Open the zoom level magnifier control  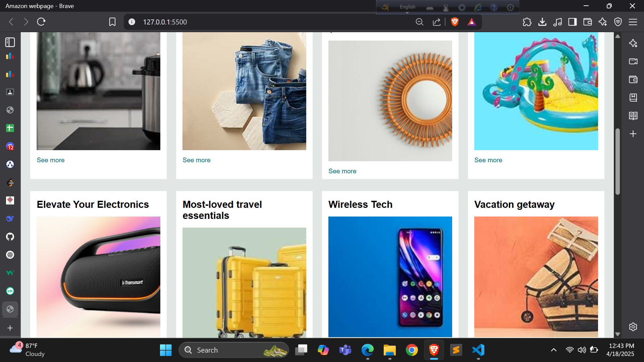coord(419,22)
